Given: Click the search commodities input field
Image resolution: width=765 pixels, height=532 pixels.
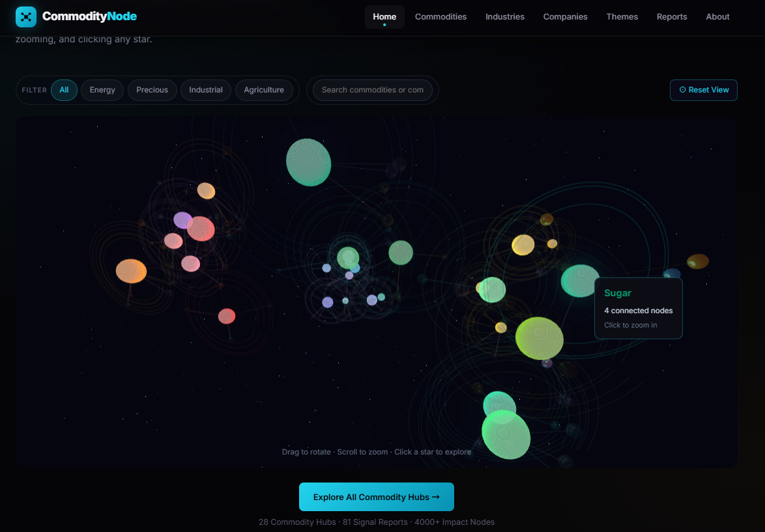Looking at the screenshot, I should point(372,90).
